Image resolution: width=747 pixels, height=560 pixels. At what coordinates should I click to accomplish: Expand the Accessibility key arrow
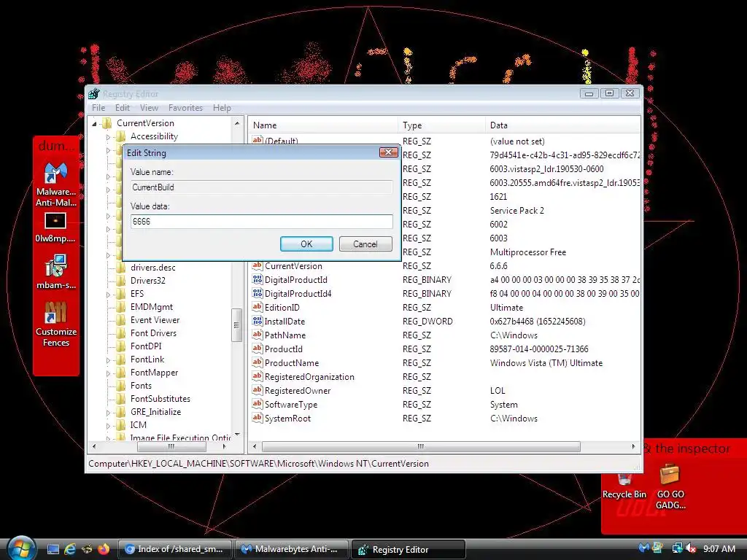click(x=108, y=137)
